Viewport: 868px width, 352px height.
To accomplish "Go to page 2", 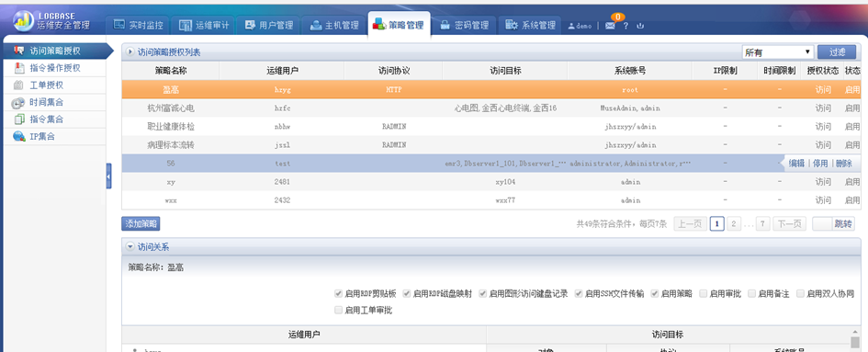I will [x=734, y=224].
